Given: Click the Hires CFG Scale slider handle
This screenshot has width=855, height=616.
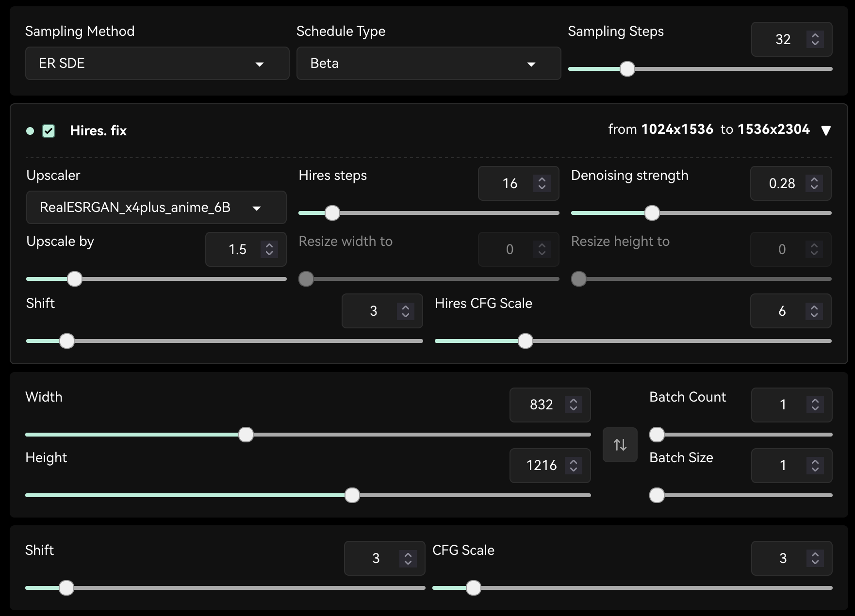Looking at the screenshot, I should (525, 341).
